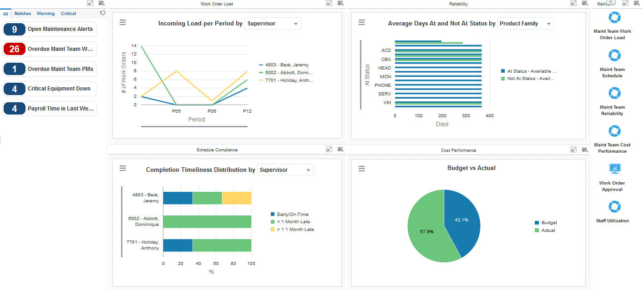Open the 4 Payroll Time in Last We... alert
The height and width of the screenshot is (290, 644).
coord(50,109)
